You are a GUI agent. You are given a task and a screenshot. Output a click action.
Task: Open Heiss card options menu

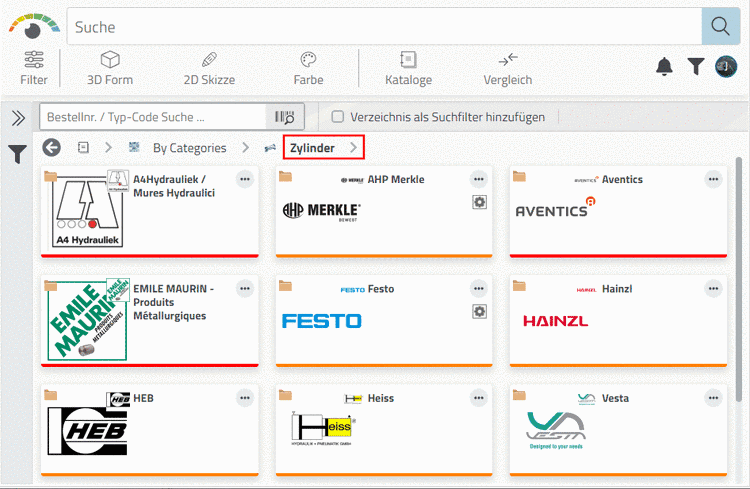(479, 398)
